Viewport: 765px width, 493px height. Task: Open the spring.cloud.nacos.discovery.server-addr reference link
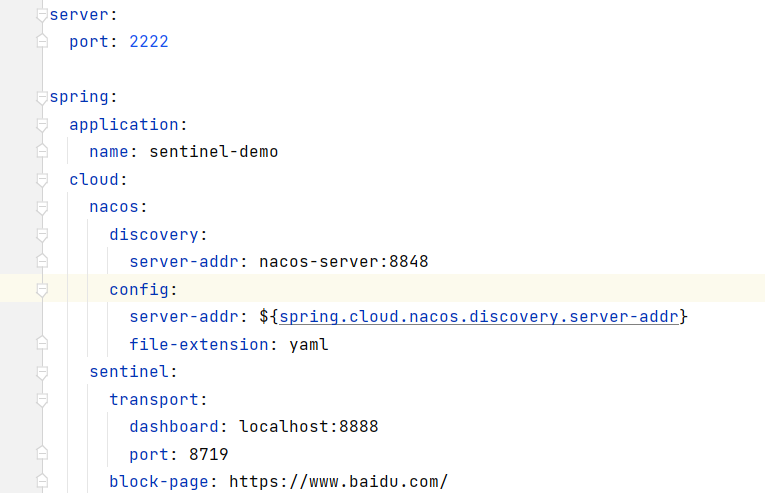pyautogui.click(x=480, y=317)
